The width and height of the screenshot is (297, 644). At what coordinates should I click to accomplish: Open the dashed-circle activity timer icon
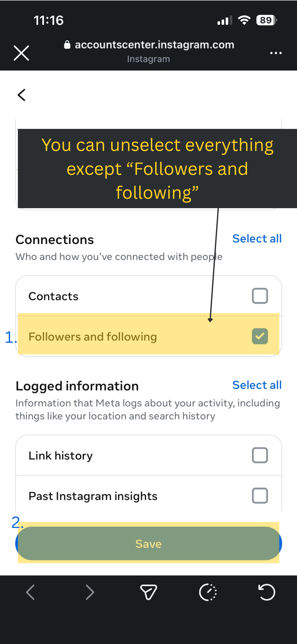(208, 592)
